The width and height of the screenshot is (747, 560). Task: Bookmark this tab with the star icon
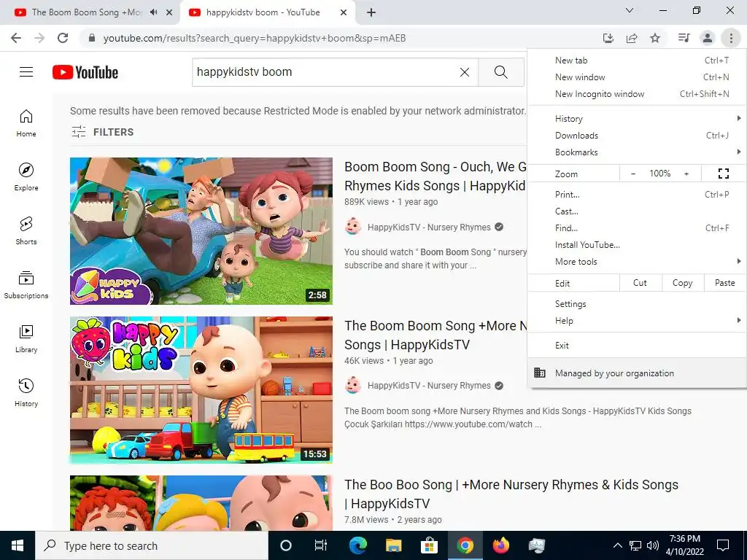point(655,38)
